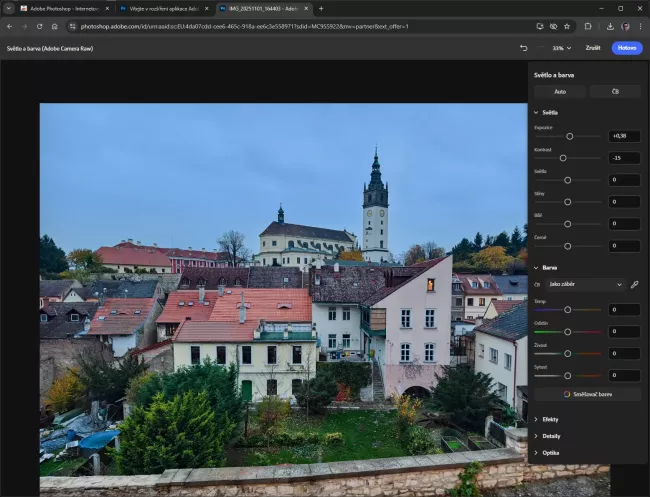Click the Kontrast slider handle

click(x=563, y=158)
